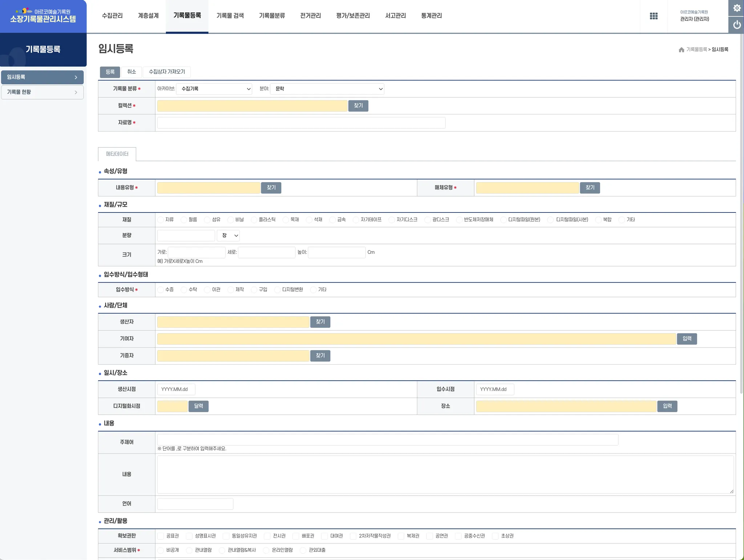Screen dimensions: 744x560
Task: Click the 자료명 input field
Action: [x=301, y=123]
